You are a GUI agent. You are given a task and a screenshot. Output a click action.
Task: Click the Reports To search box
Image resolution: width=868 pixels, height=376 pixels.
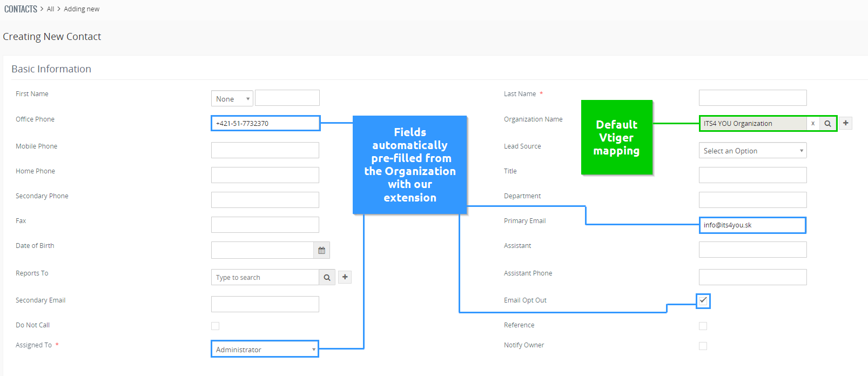tap(265, 277)
